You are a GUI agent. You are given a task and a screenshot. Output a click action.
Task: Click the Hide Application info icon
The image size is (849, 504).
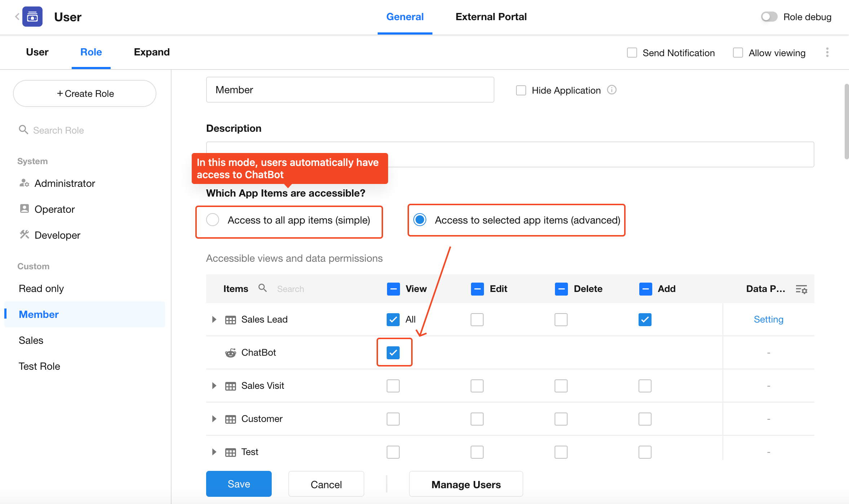[x=612, y=90]
